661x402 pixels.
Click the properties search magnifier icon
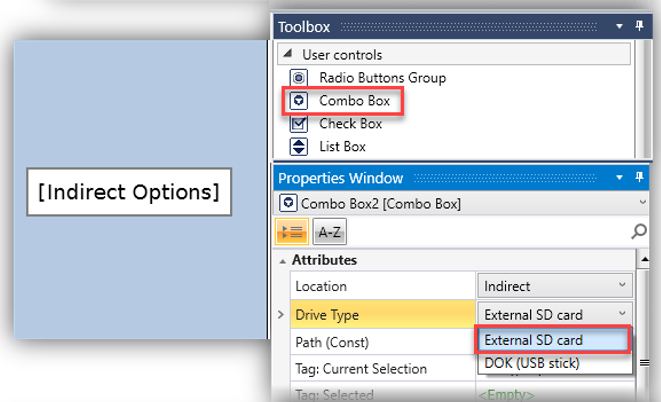point(639,232)
